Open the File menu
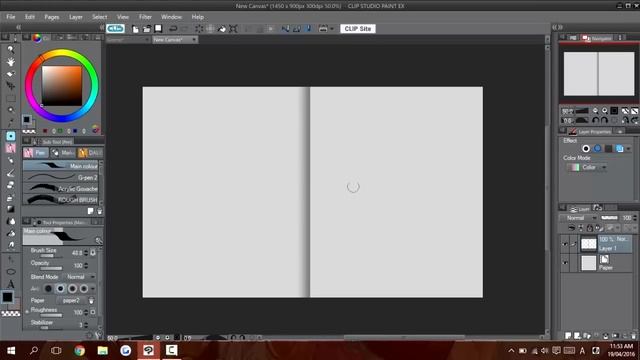Image resolution: width=640 pixels, height=360 pixels. click(11, 17)
